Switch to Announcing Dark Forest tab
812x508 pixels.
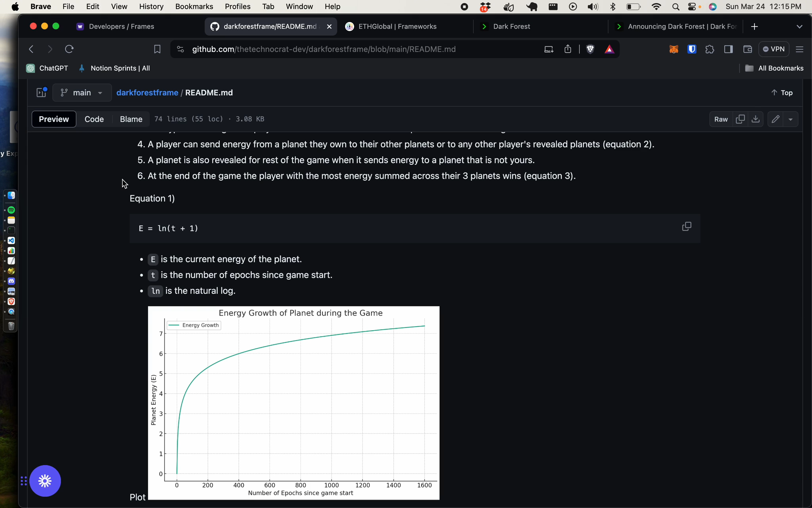[x=682, y=27]
